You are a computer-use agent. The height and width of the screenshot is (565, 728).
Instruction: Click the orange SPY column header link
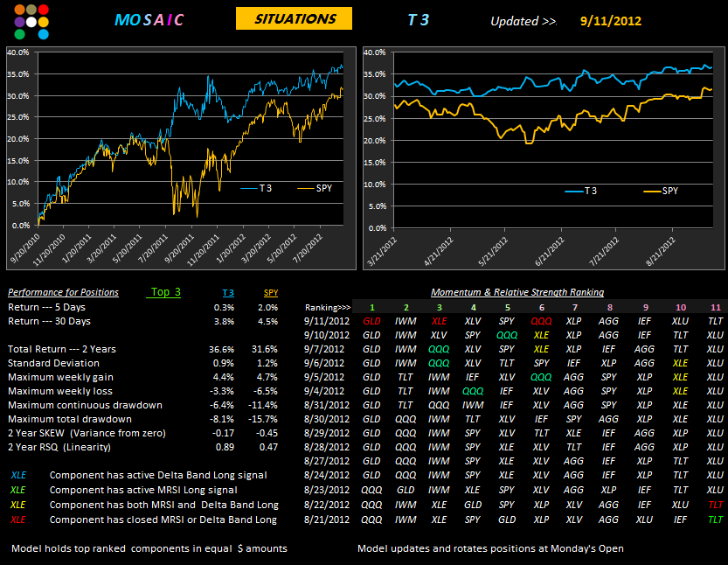pos(271,293)
